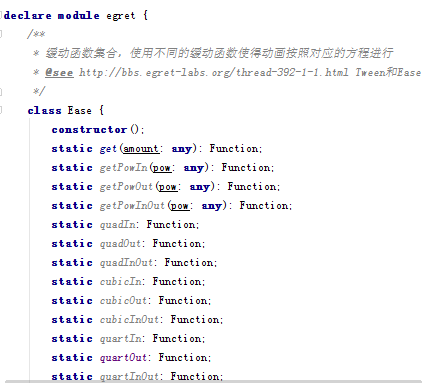Click the getPowInOut method name
446x383 pixels.
pos(132,205)
